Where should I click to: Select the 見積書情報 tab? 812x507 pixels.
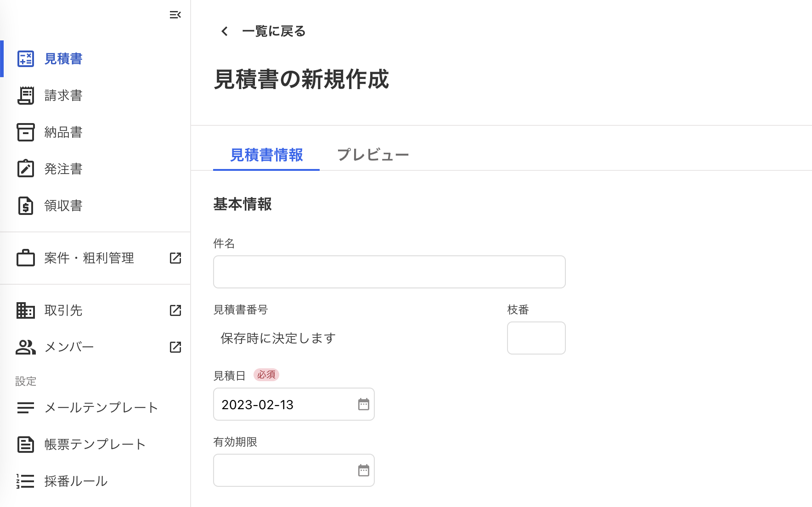pos(266,156)
